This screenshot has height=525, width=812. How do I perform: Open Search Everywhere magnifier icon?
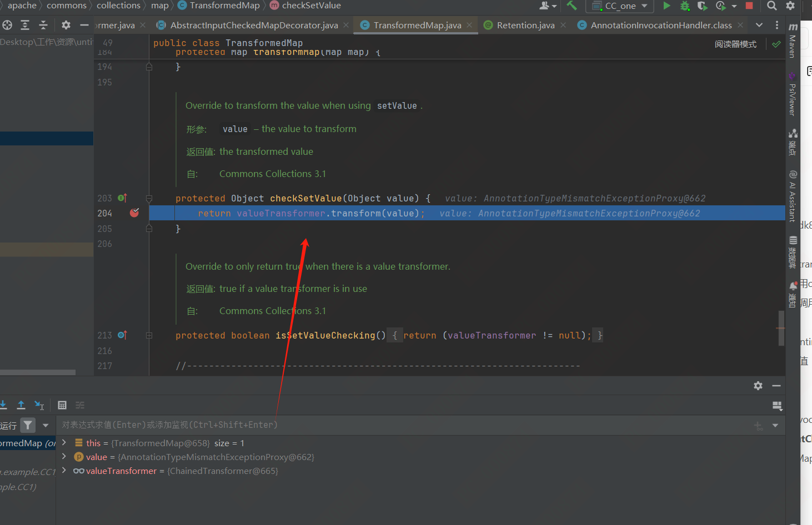[x=771, y=6]
